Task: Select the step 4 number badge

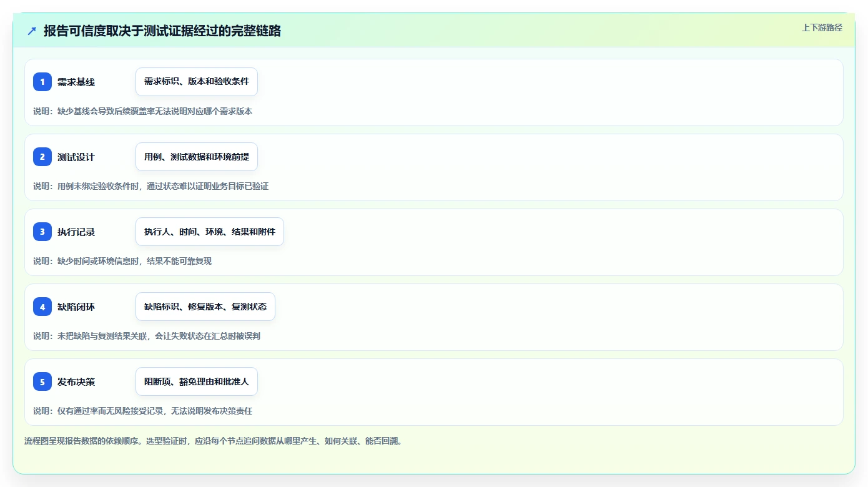Action: tap(42, 307)
